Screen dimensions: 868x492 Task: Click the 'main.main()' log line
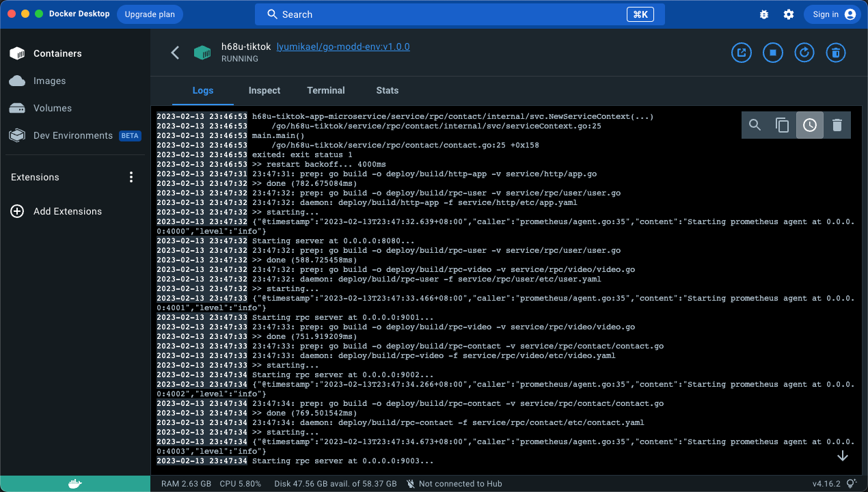click(x=278, y=136)
